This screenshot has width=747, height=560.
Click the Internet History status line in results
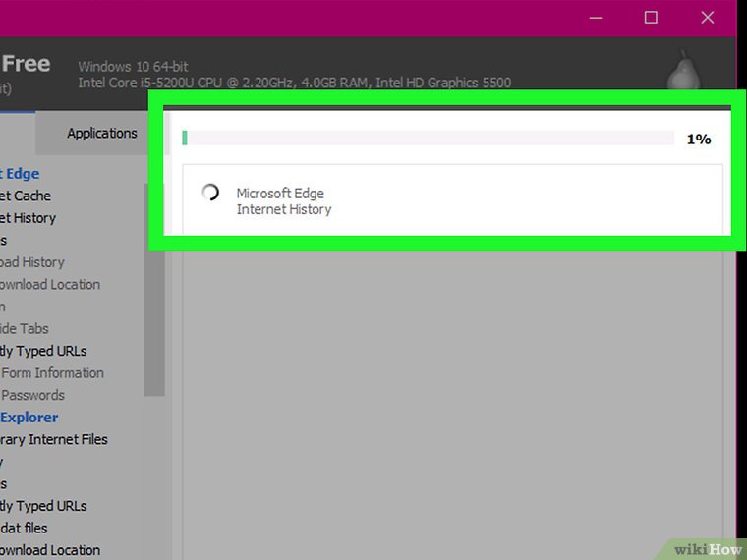pos(284,209)
